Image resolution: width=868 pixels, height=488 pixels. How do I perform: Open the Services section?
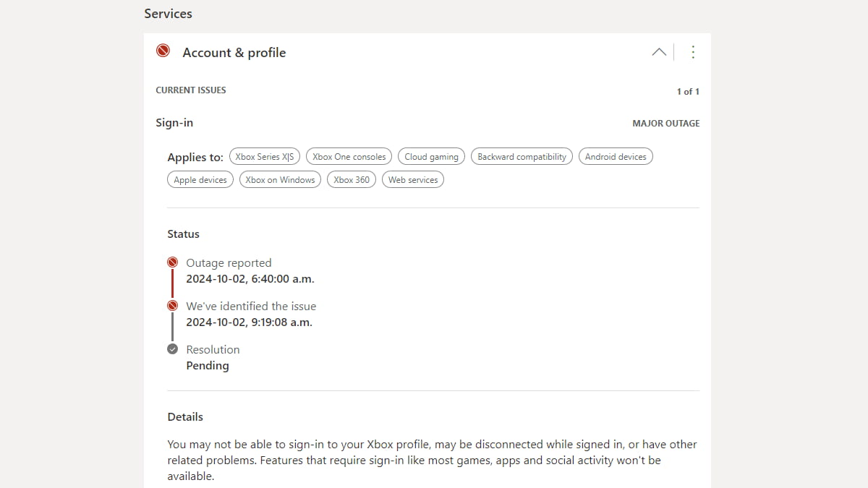pyautogui.click(x=168, y=13)
